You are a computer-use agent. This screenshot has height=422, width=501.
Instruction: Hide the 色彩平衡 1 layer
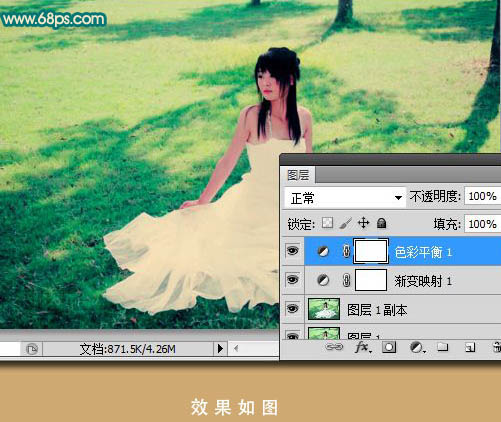point(293,251)
